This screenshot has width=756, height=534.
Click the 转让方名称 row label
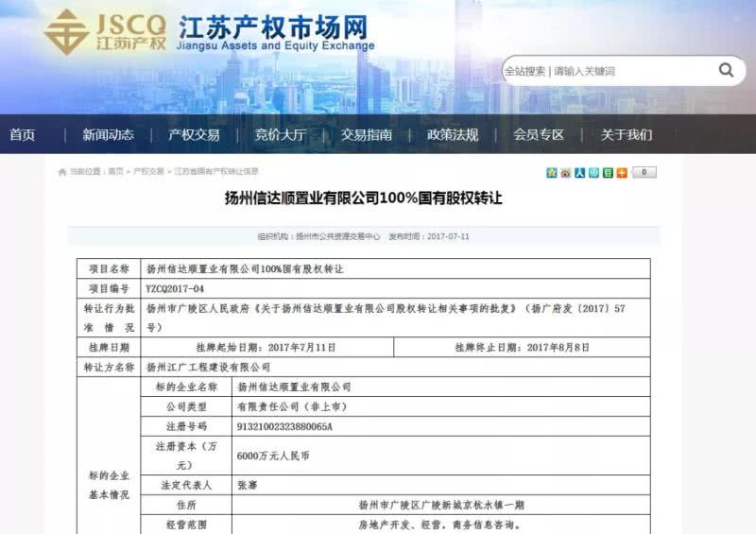[109, 367]
